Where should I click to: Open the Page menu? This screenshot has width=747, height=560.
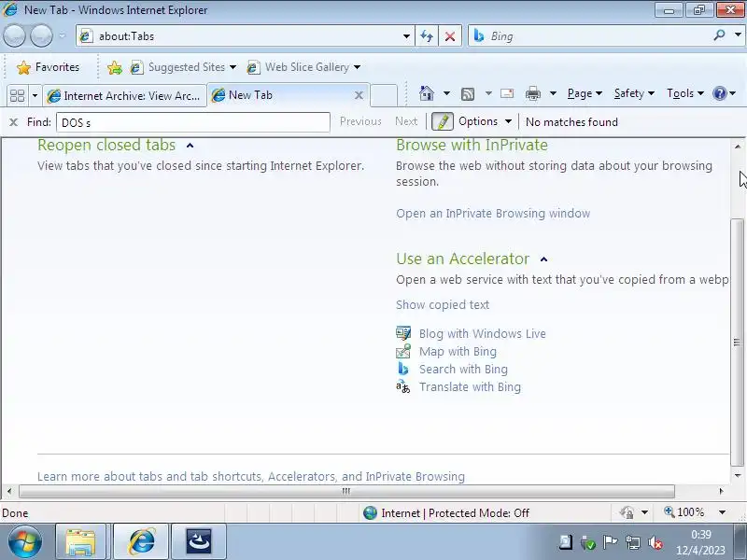tap(585, 93)
